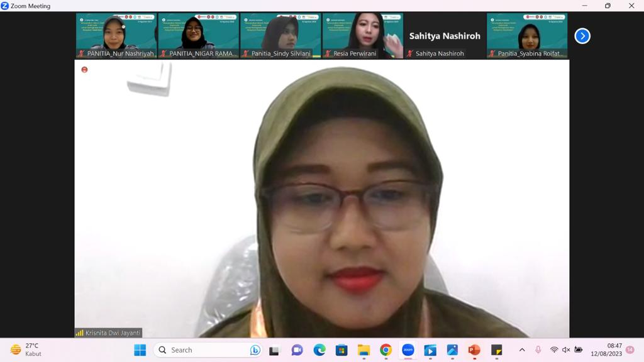
Task: Select the PANITIA_NIGAR RAMA video thumbnail
Action: 198,33
